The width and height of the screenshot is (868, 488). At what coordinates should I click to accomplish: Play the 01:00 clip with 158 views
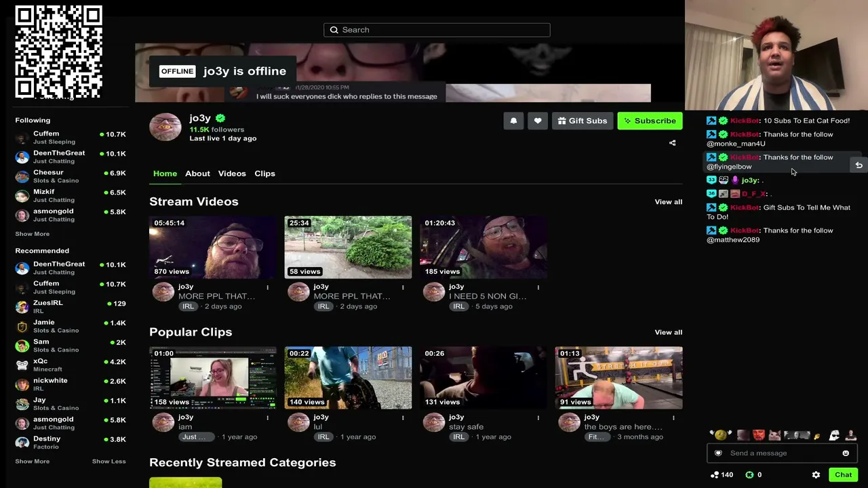point(213,378)
